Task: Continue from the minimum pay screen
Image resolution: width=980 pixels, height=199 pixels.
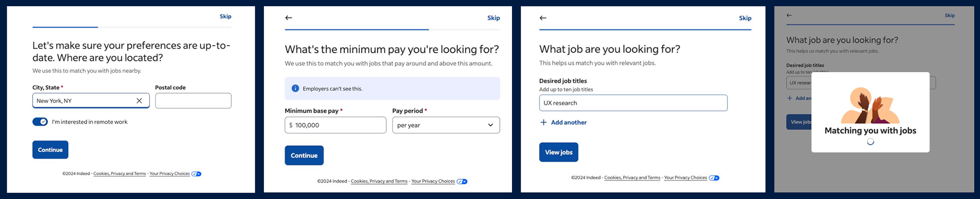Action: click(304, 156)
